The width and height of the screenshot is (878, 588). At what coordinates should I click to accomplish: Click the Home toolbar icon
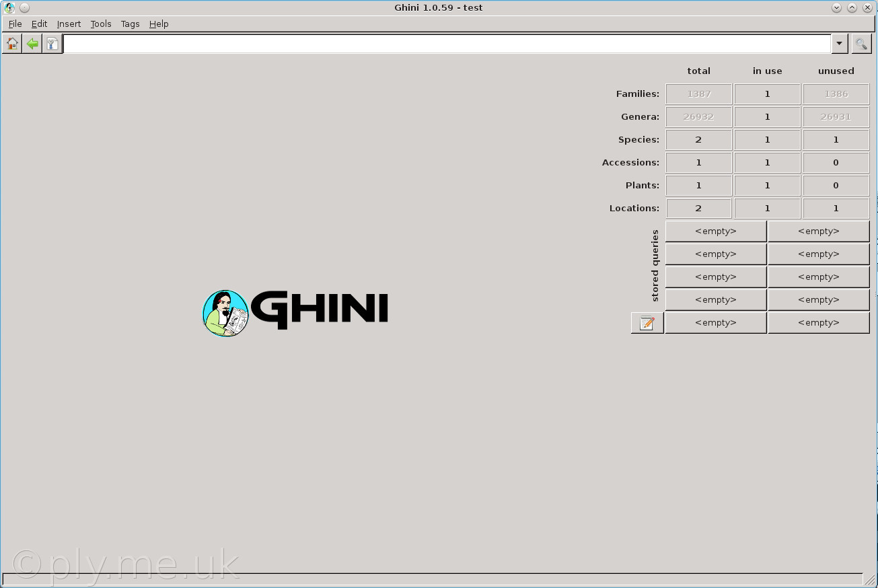click(12, 44)
